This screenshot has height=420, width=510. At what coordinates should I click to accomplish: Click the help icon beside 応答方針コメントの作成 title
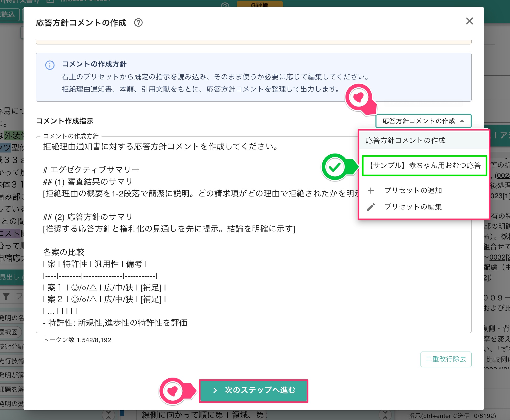138,23
